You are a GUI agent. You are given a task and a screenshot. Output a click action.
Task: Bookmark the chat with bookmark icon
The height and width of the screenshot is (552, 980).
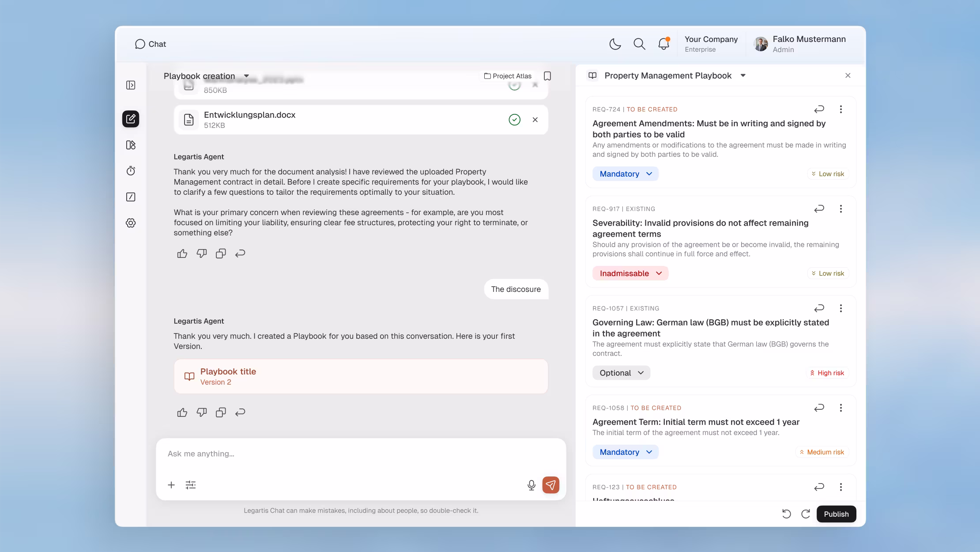click(547, 76)
